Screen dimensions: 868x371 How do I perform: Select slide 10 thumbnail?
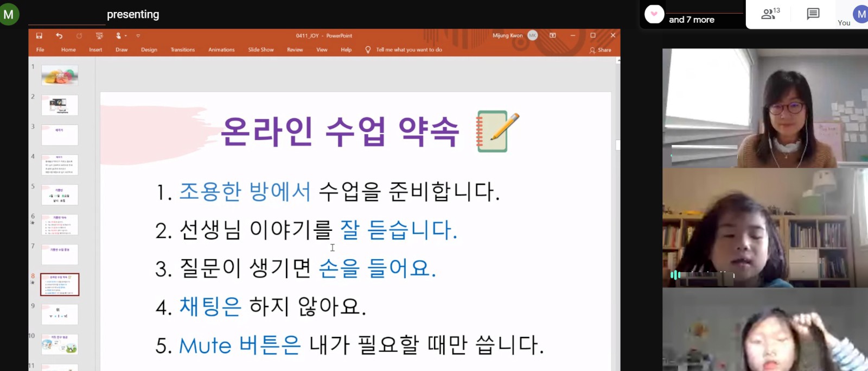coord(60,344)
